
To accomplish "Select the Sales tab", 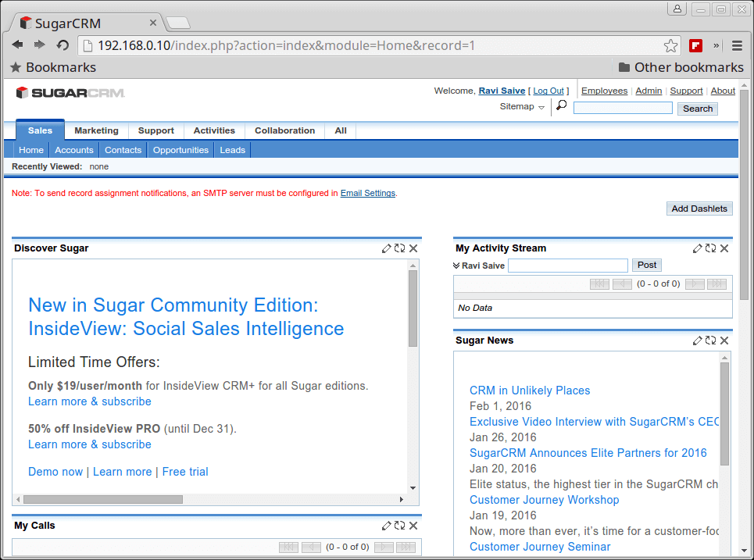I will pyautogui.click(x=40, y=130).
